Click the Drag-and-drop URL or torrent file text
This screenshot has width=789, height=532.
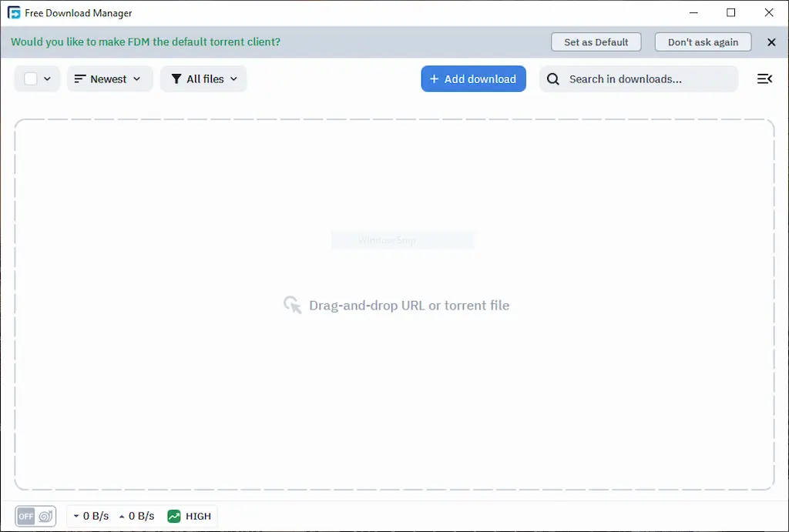[x=409, y=306]
